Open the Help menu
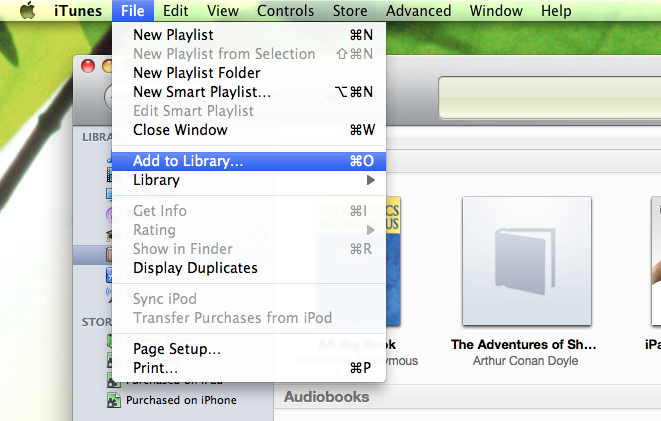 coord(556,11)
